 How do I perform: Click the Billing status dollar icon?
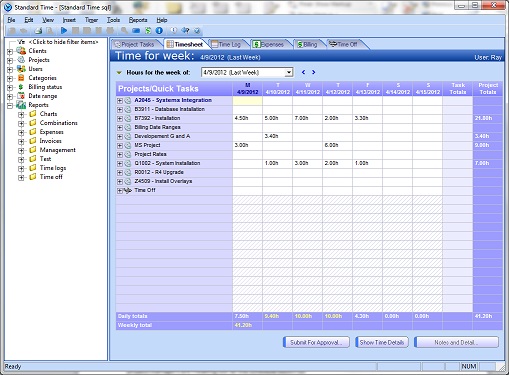(x=21, y=87)
